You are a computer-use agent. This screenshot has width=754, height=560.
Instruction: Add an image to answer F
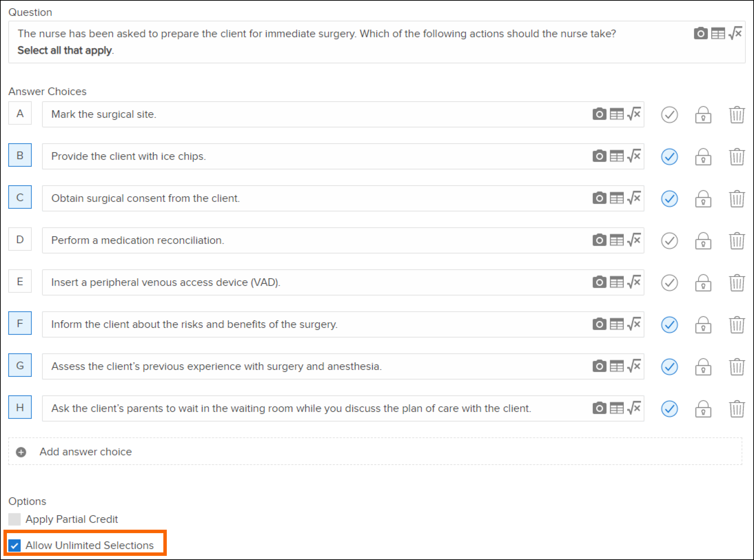coord(599,324)
